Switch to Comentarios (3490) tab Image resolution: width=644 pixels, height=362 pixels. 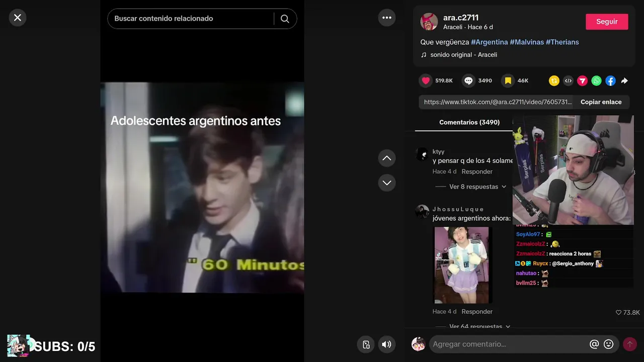point(469,122)
